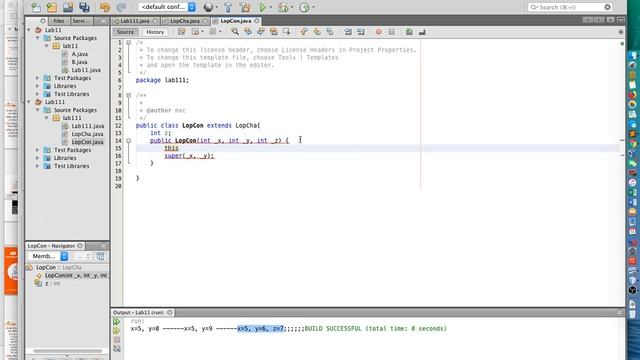Click the globe browser icon in toolbar
This screenshot has width=640, height=360.
tap(208, 7)
